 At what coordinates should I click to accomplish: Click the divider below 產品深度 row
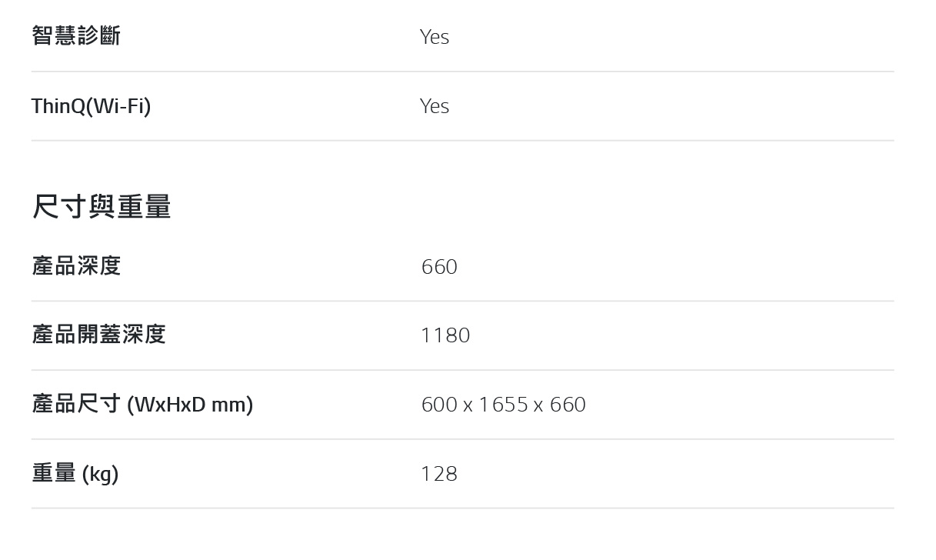[x=462, y=301]
